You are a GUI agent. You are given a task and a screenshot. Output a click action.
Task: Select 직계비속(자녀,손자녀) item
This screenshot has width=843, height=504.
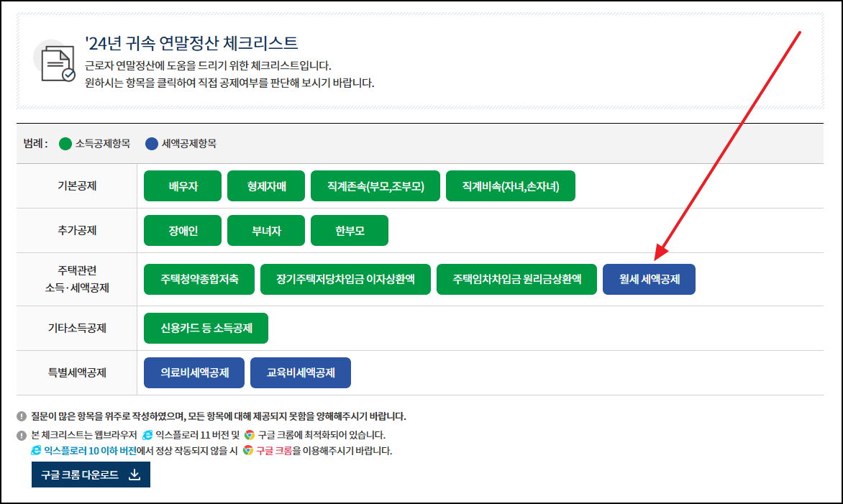click(510, 185)
